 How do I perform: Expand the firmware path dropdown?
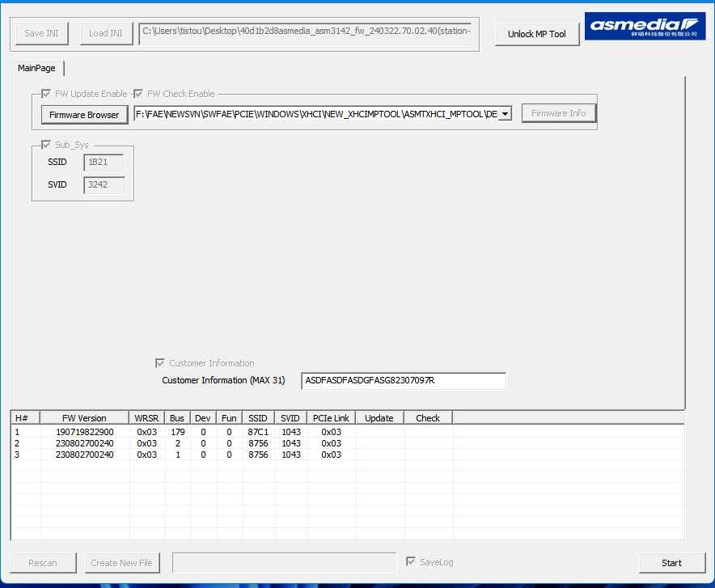505,114
